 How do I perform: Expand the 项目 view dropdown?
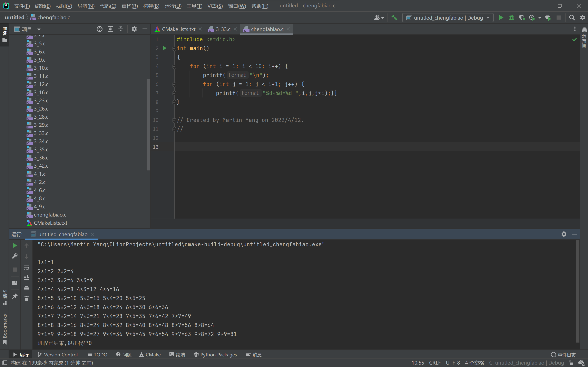point(39,29)
